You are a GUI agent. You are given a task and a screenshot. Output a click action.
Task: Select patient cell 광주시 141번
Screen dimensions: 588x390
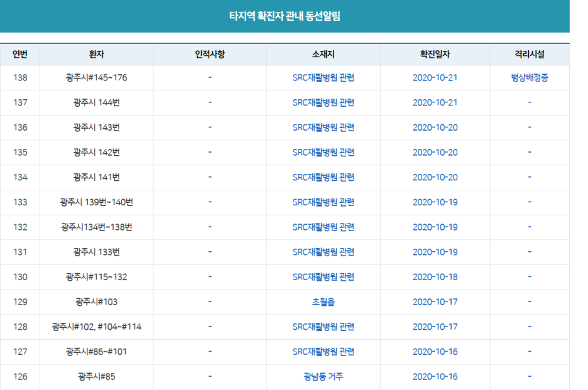click(96, 177)
